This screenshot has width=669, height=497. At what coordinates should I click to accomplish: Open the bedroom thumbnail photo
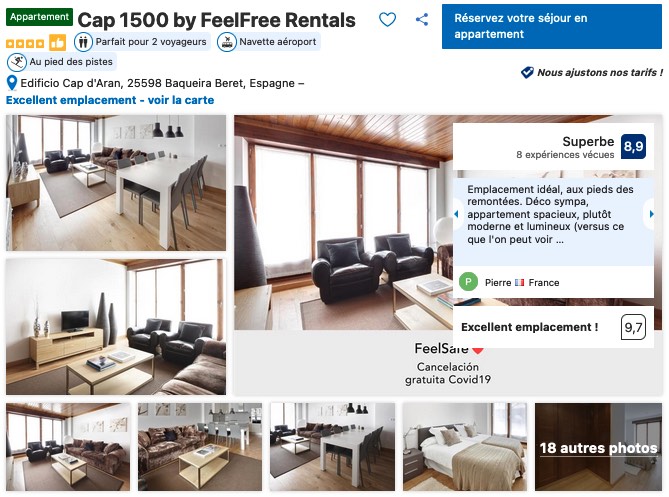click(x=465, y=448)
